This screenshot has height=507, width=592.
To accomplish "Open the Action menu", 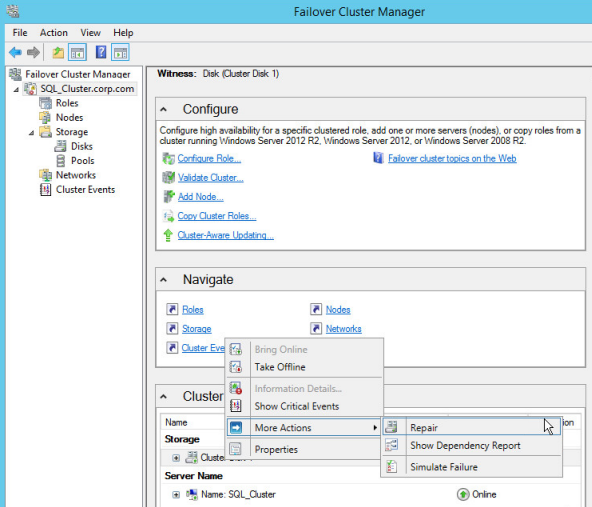I will (x=54, y=33).
